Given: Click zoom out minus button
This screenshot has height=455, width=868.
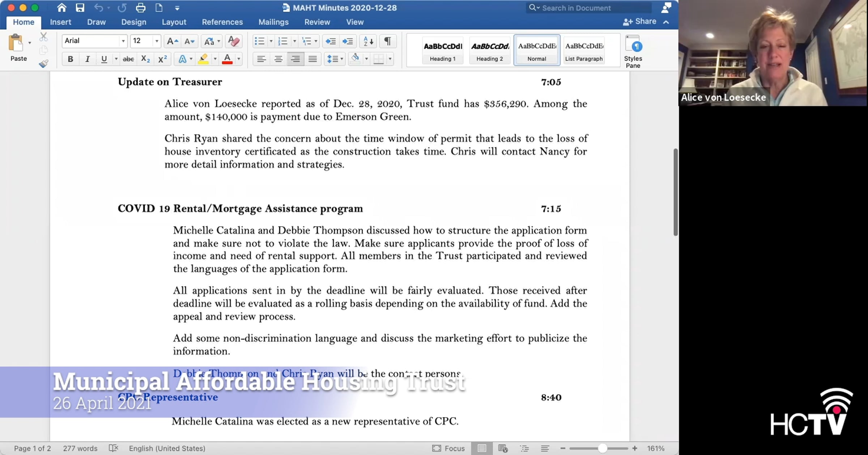Looking at the screenshot, I should click(563, 448).
